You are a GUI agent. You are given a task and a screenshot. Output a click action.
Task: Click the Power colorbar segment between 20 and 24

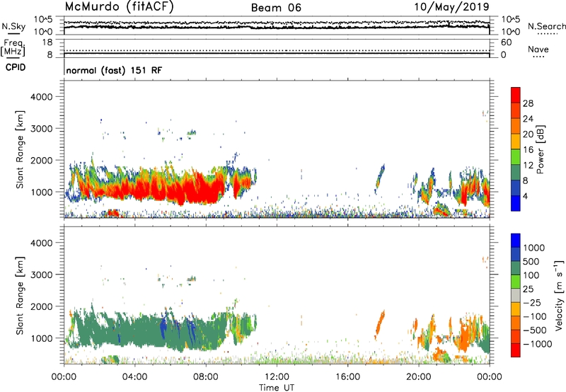point(516,127)
